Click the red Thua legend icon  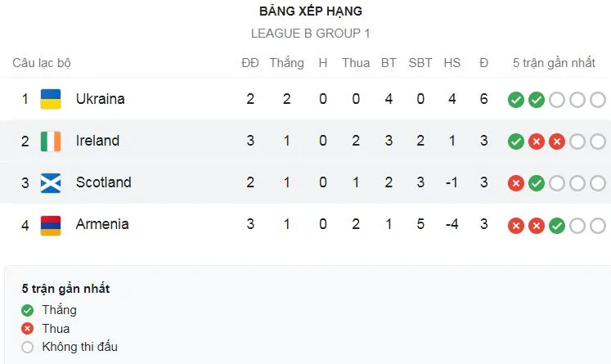click(x=27, y=329)
